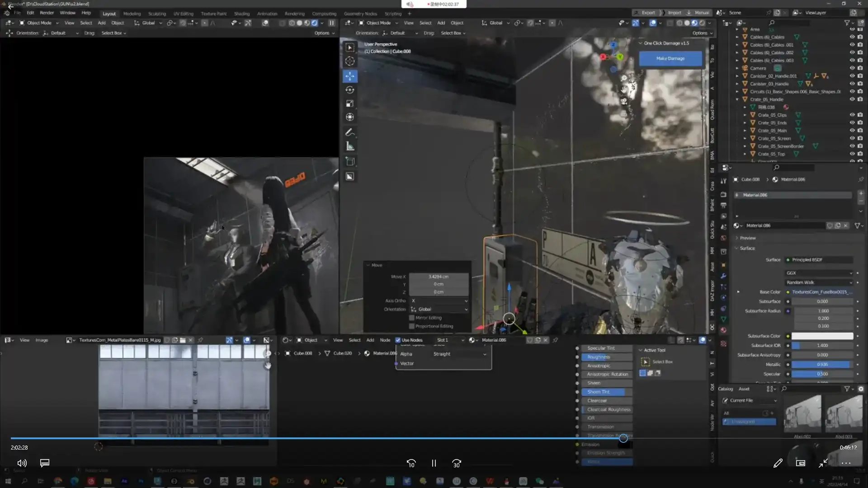Screen dimensions: 868x488
Task: Open the Random Walk subsurface dropdown
Action: pos(819,282)
